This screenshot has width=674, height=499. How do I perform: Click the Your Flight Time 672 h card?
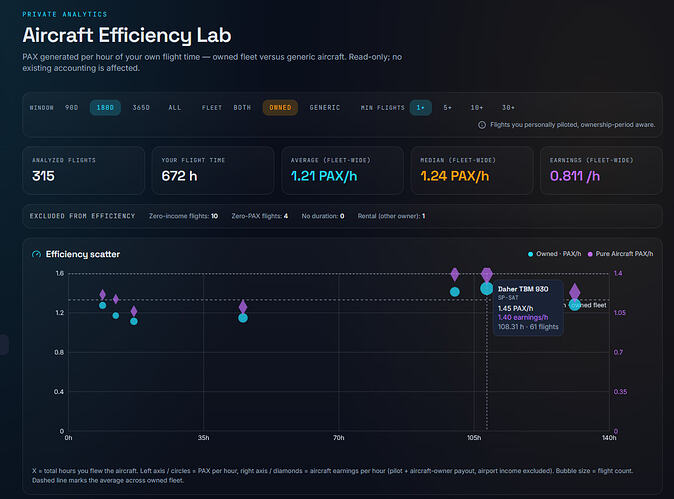(213, 170)
